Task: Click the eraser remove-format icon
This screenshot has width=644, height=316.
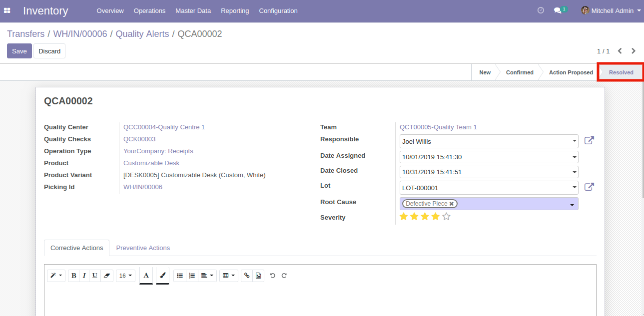Action: pyautogui.click(x=106, y=276)
